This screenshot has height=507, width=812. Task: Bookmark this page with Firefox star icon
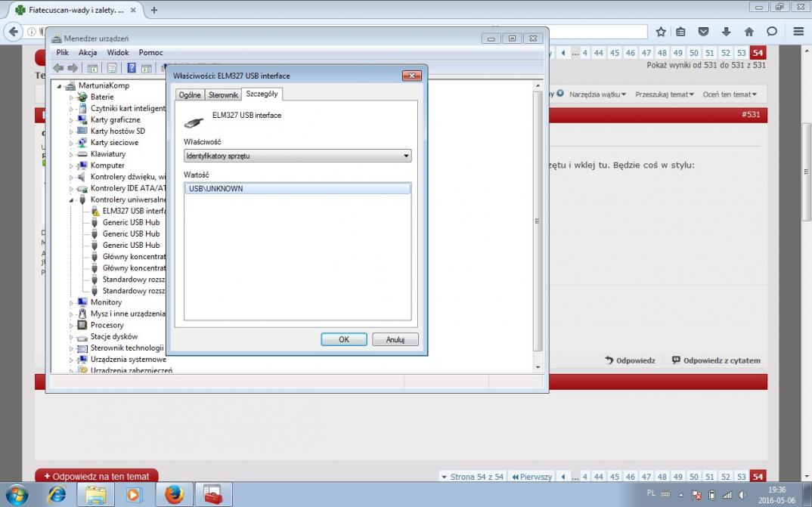click(x=661, y=32)
